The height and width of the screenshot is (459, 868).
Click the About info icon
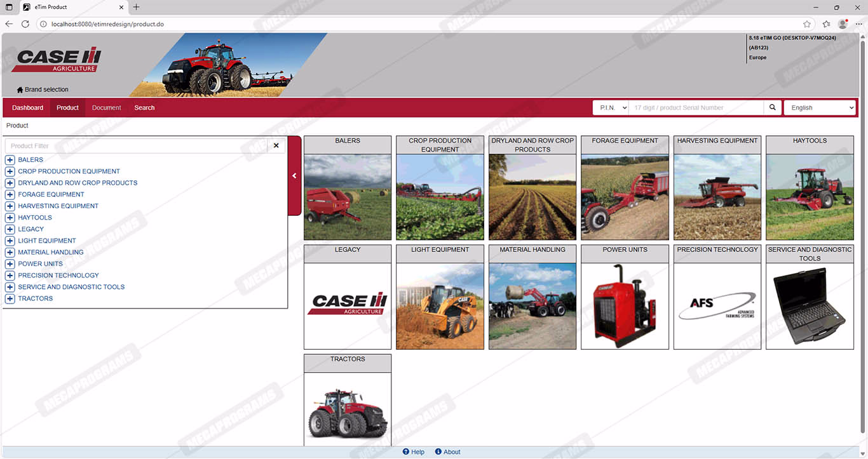[x=438, y=452]
